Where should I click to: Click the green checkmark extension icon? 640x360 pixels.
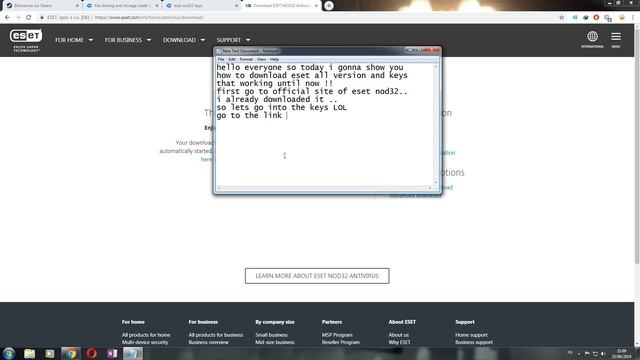[x=586, y=18]
